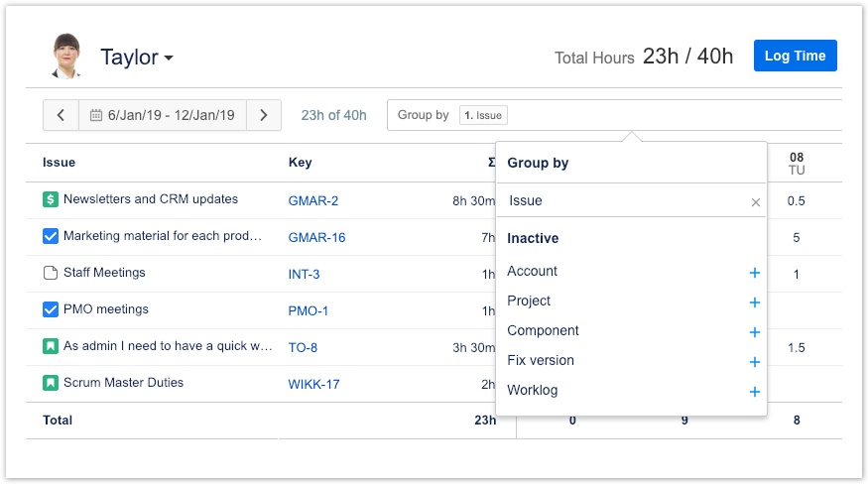Select Worklog in the Inactive list
The width and height of the screenshot is (868, 484).
point(532,391)
